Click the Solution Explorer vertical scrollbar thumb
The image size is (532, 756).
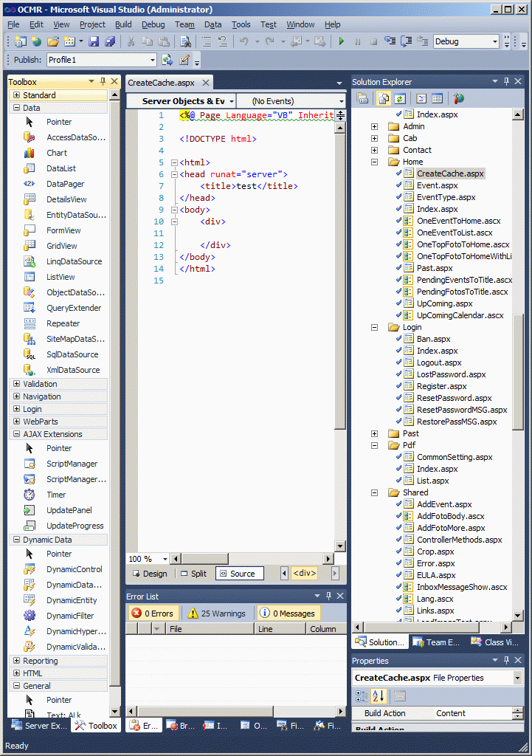tap(518, 371)
